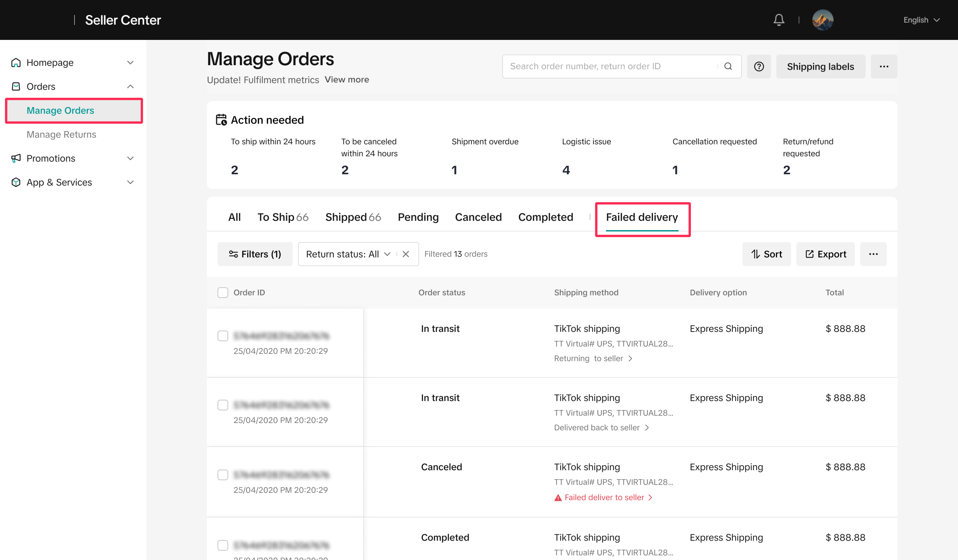
Task: Open the help question mark icon
Action: point(758,67)
